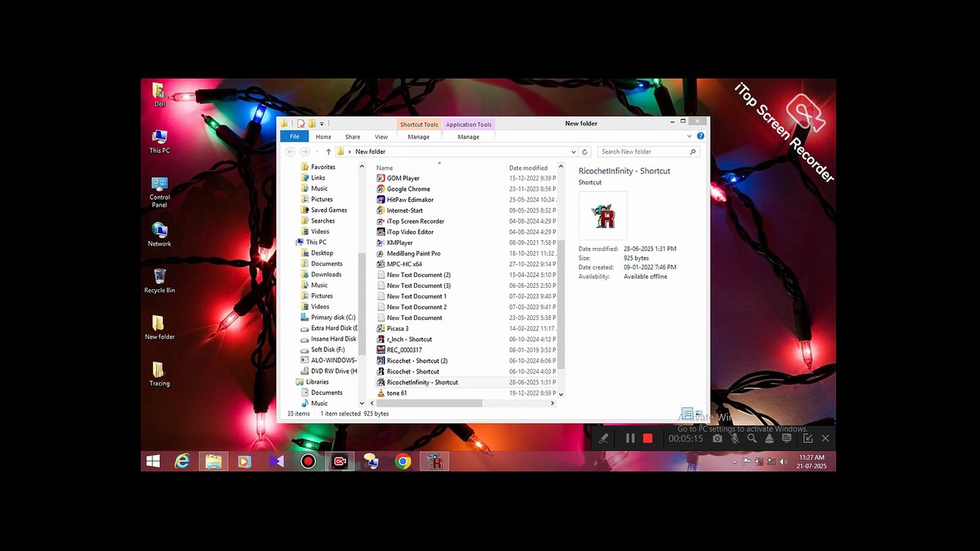Take a screenshot with recorder camera icon

(x=717, y=439)
